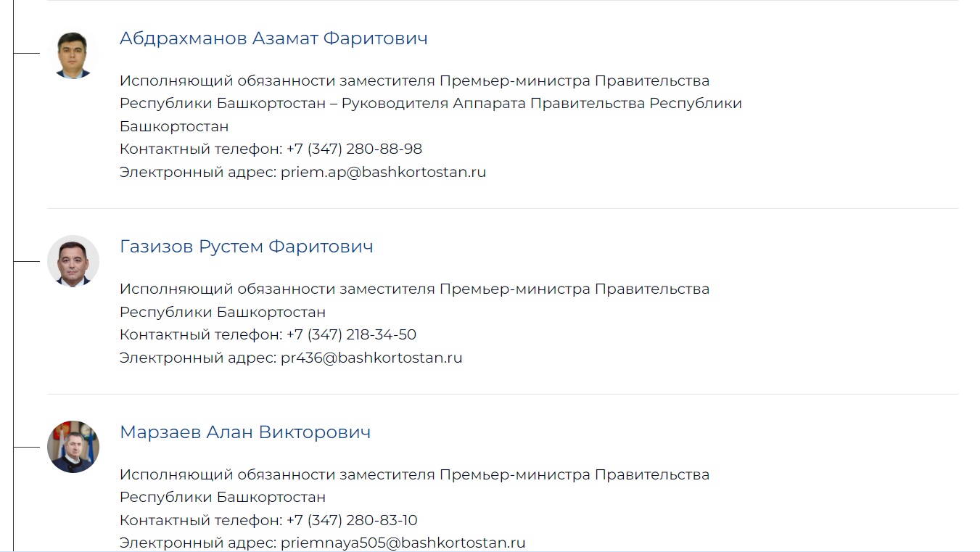Viewport: 980px width, 552px height.
Task: Click the tree connector line beside Марзаев's photo
Action: click(x=26, y=448)
